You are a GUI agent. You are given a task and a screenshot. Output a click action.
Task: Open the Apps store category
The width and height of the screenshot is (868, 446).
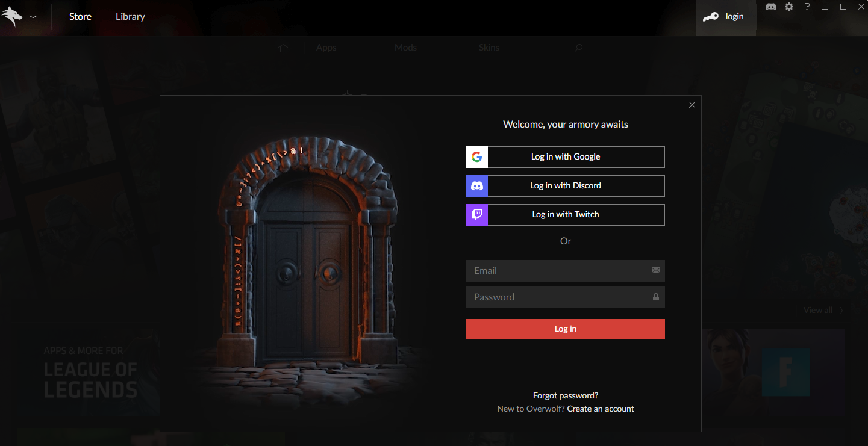pos(326,48)
